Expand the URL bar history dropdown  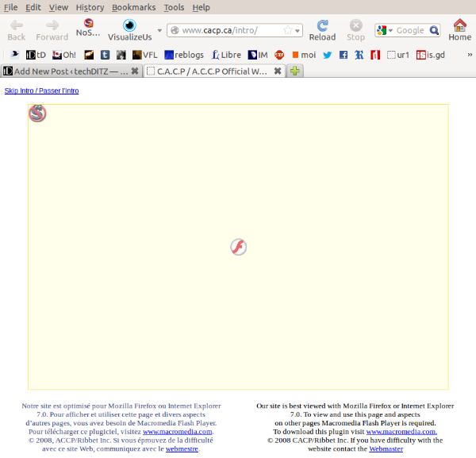(x=297, y=31)
